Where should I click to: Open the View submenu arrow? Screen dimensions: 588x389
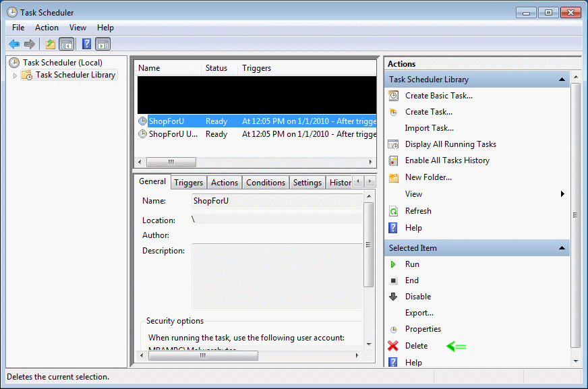(x=562, y=194)
